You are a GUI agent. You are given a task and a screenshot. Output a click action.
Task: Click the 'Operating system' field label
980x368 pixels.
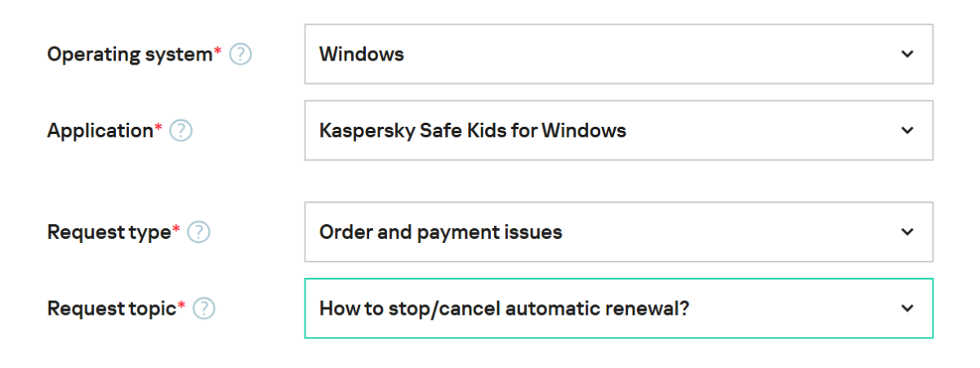pyautogui.click(x=131, y=55)
